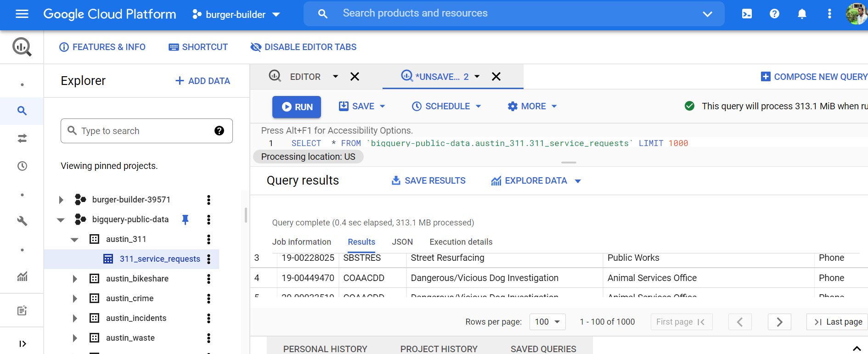
Task: Open scheduled queries clock icon in sidebar
Action: [22, 166]
